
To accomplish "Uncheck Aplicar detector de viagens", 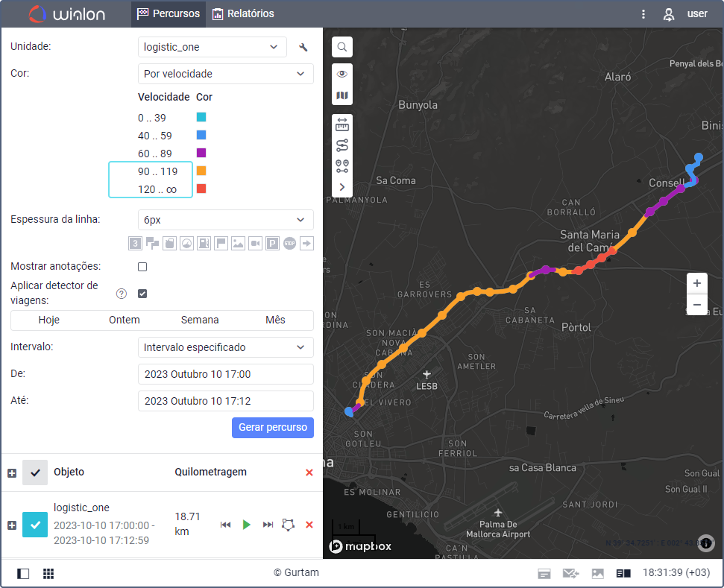I will pyautogui.click(x=142, y=294).
